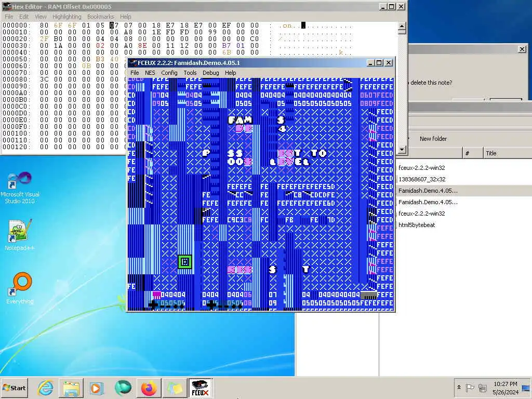Open the Action Center flag icon
Screen dimensions: 532x399
(x=470, y=388)
